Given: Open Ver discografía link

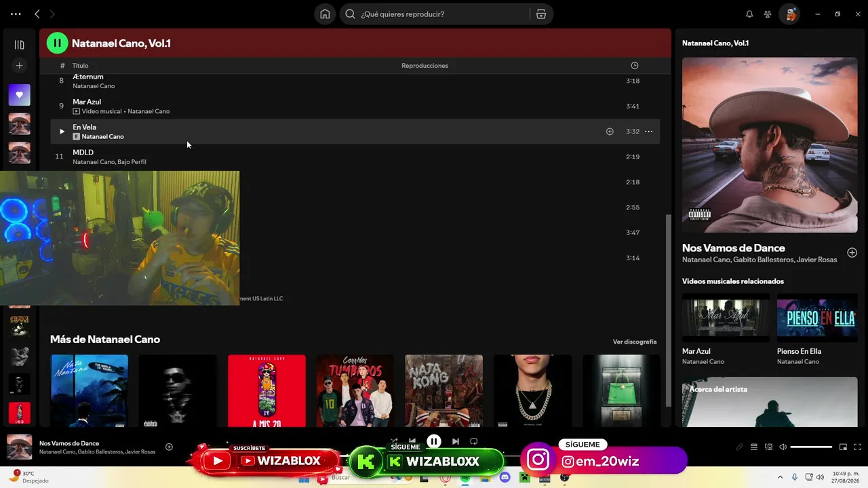Looking at the screenshot, I should 635,342.
